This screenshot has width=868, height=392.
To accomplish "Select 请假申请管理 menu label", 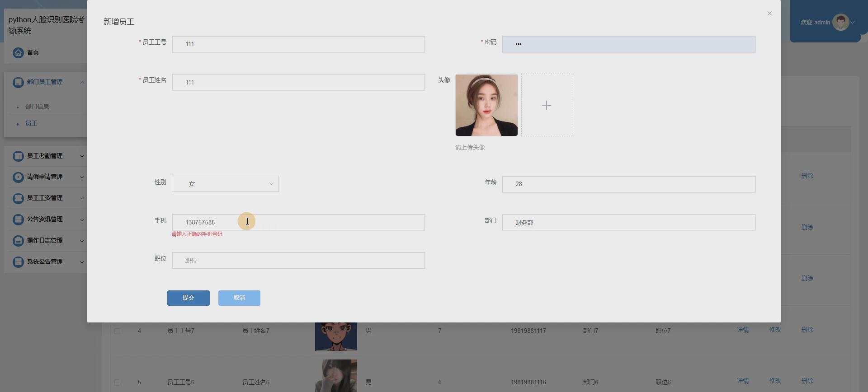I will [x=45, y=177].
